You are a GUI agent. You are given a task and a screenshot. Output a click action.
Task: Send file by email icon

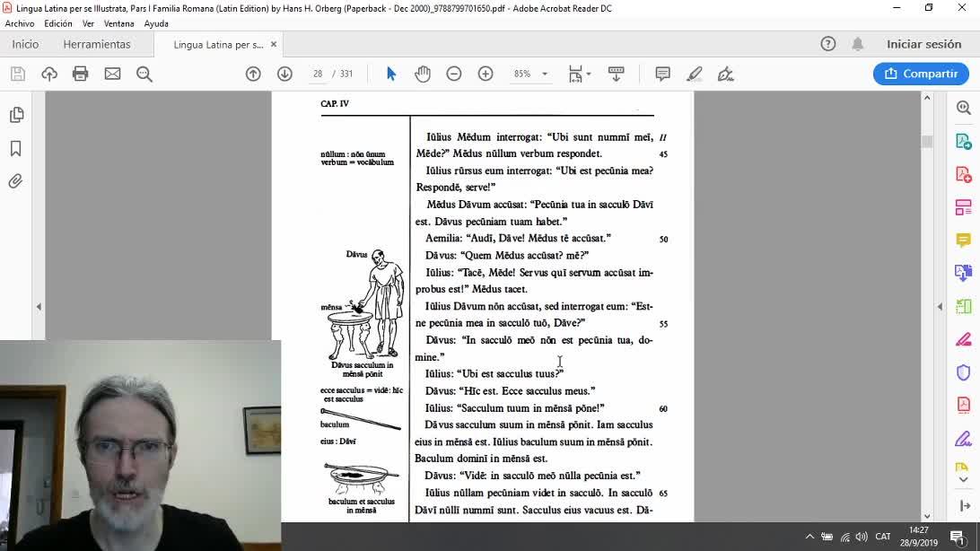pos(112,74)
